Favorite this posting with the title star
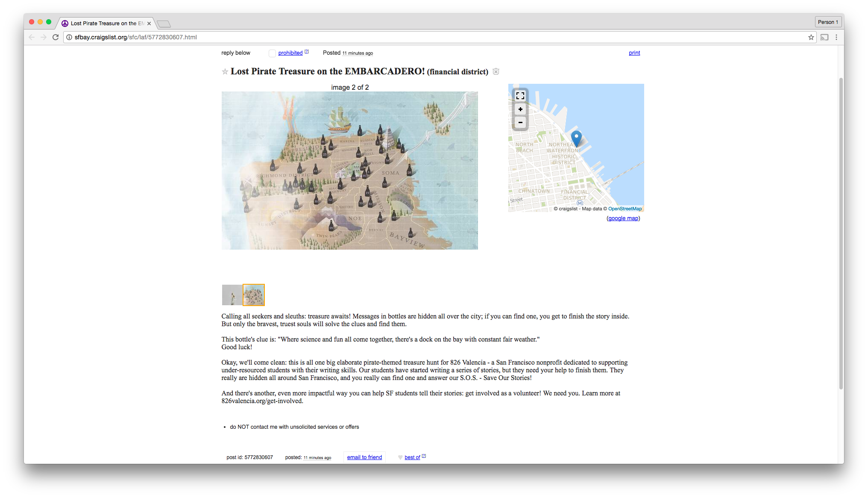 point(225,72)
